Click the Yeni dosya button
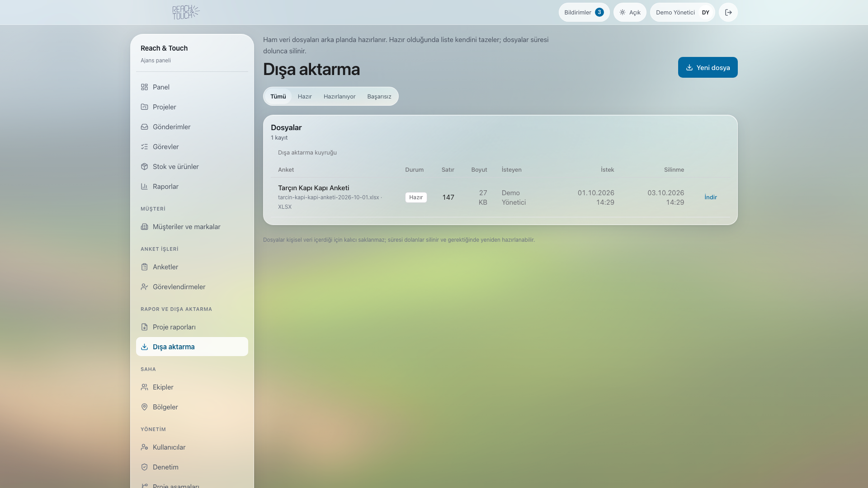This screenshot has width=868, height=488. [708, 67]
